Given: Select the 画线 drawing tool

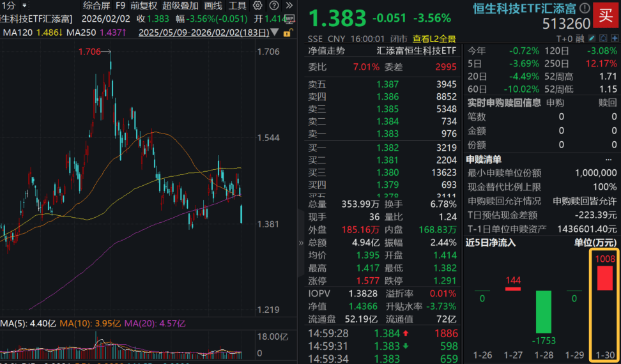Looking at the screenshot, I should [213, 5].
